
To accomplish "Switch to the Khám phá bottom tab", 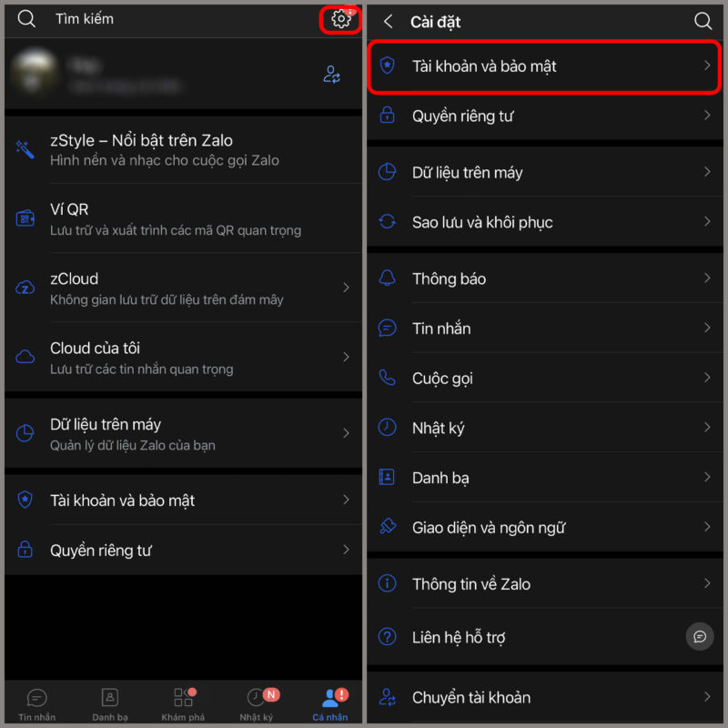I will tap(184, 704).
